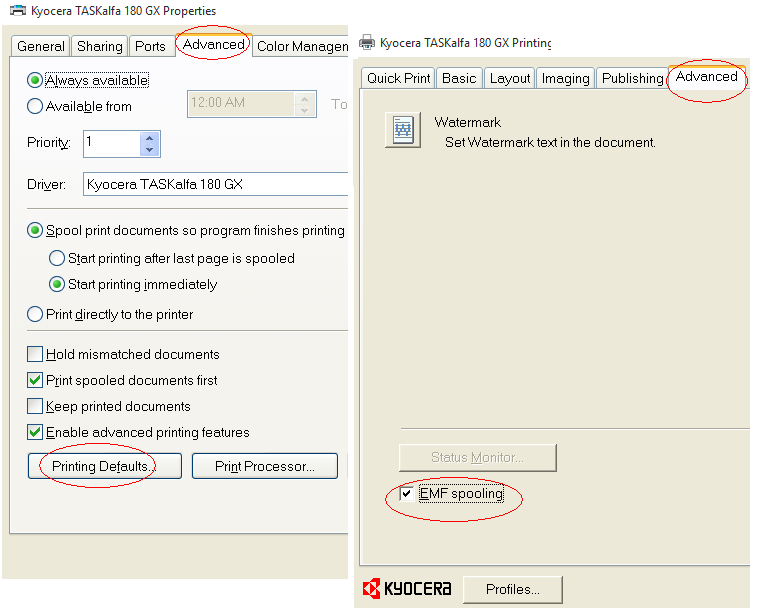
Task: Open the Basic tab
Action: [459, 78]
